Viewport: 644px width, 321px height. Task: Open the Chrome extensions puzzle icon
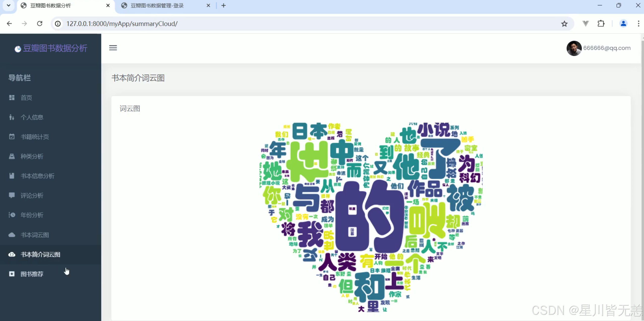(x=601, y=24)
